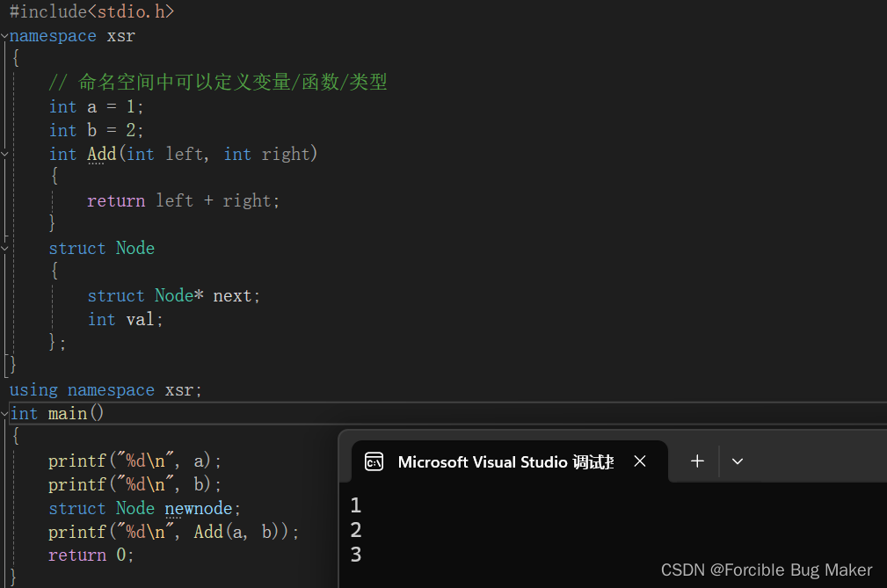Click the CSDN @Forcible Bug Maker watermark
Screen dimensions: 887x588
[766, 570]
